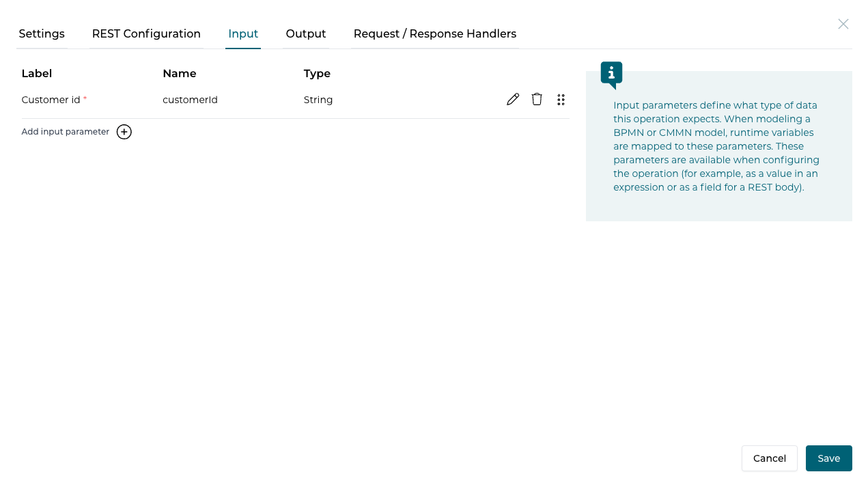Open the Request / Response Handlers tab
The image size is (868, 487).
[x=435, y=33]
